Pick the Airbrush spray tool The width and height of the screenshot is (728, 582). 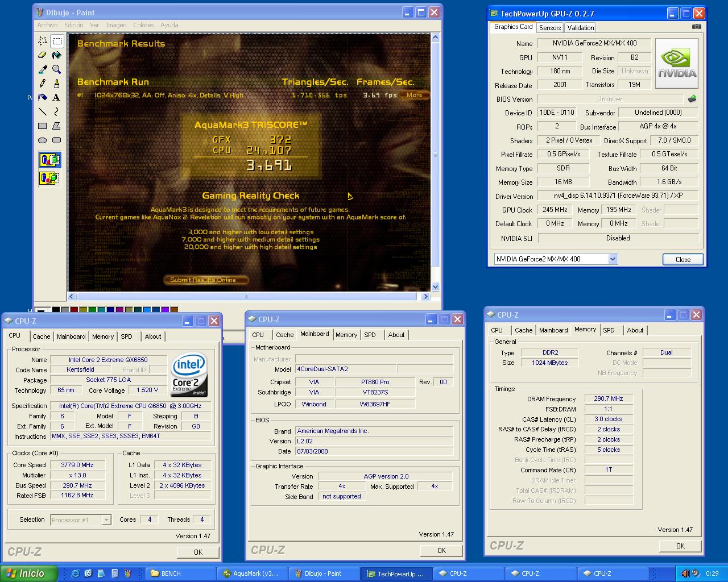43,98
